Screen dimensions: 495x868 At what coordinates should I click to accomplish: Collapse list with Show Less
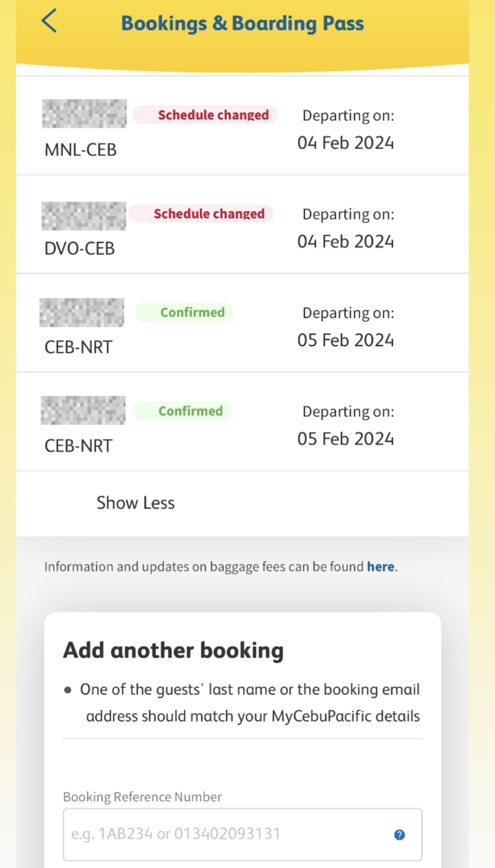136,503
